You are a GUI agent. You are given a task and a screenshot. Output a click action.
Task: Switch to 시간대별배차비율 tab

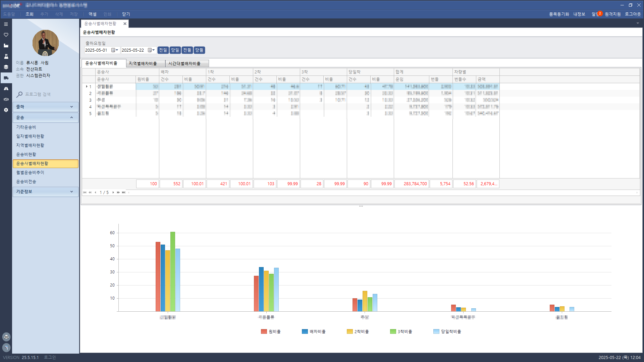click(x=187, y=64)
